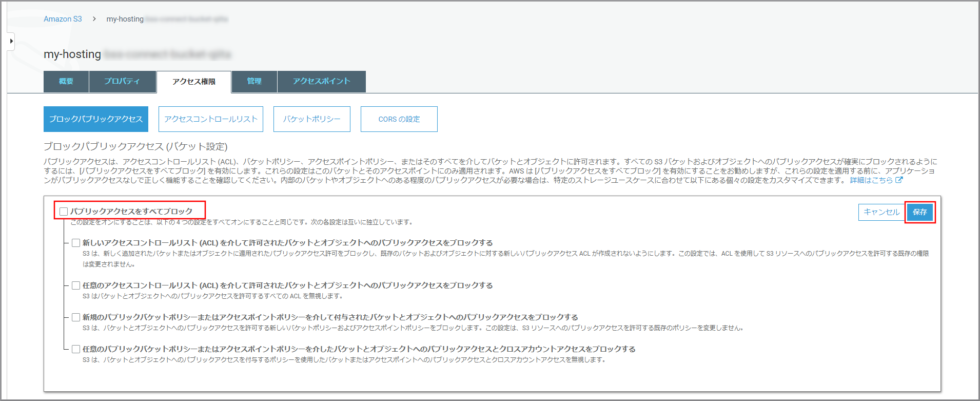Open the 詳細はこちら link
The image size is (980, 401).
[871, 180]
